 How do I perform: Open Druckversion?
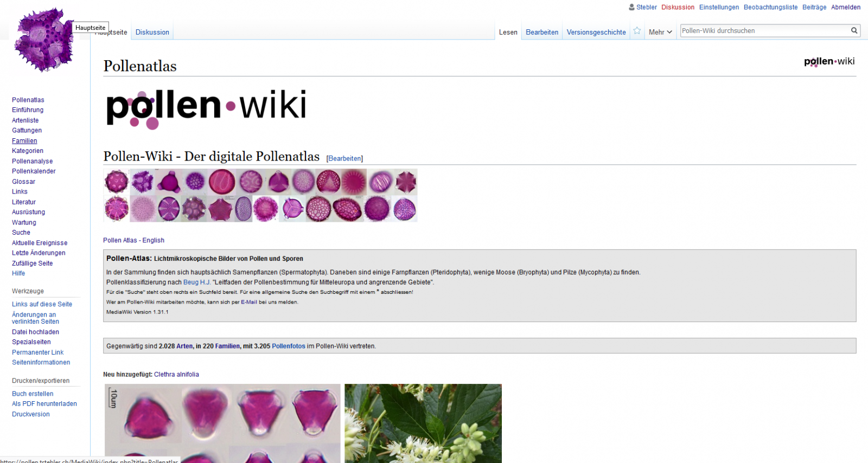tap(31, 414)
